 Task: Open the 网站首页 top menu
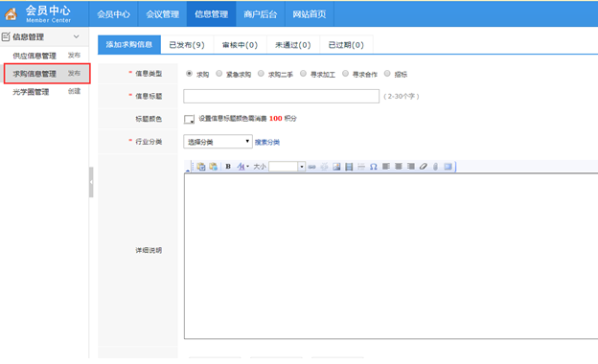[310, 14]
